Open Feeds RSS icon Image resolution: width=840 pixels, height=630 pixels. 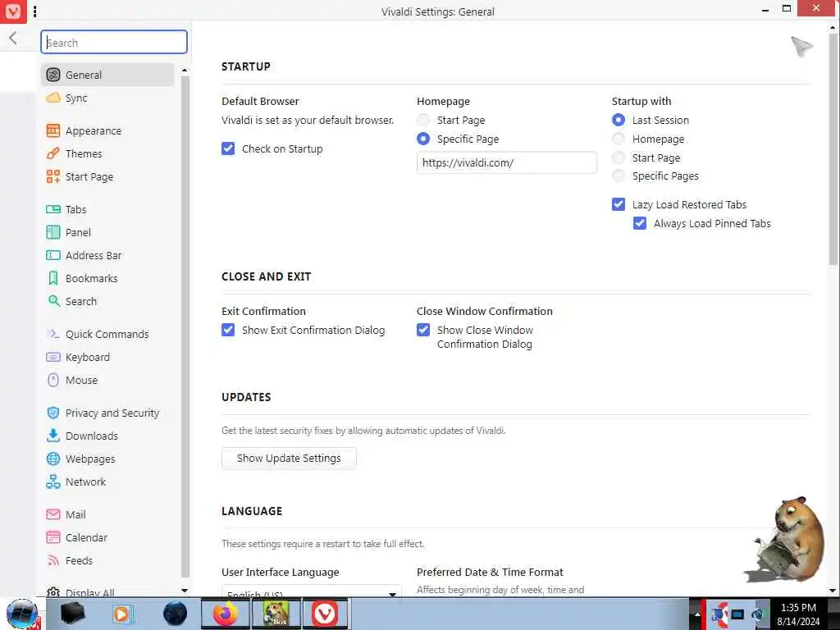click(53, 561)
